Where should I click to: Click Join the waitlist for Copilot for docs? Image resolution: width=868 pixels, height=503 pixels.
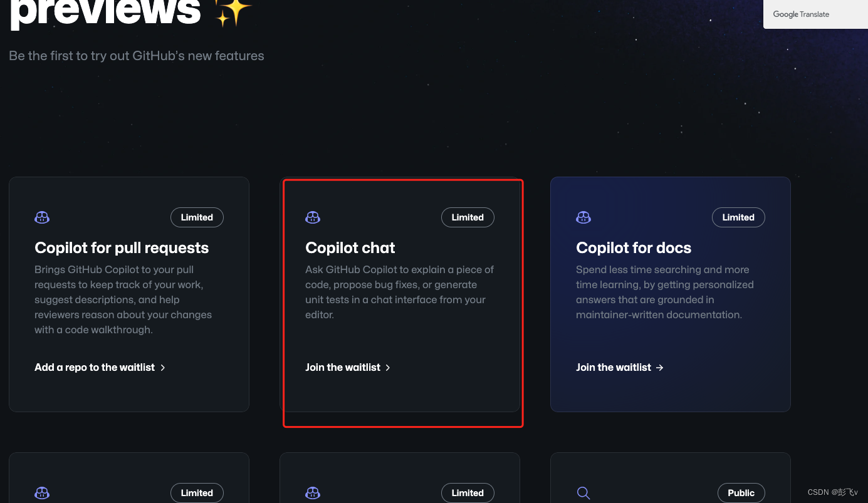pyautogui.click(x=614, y=367)
